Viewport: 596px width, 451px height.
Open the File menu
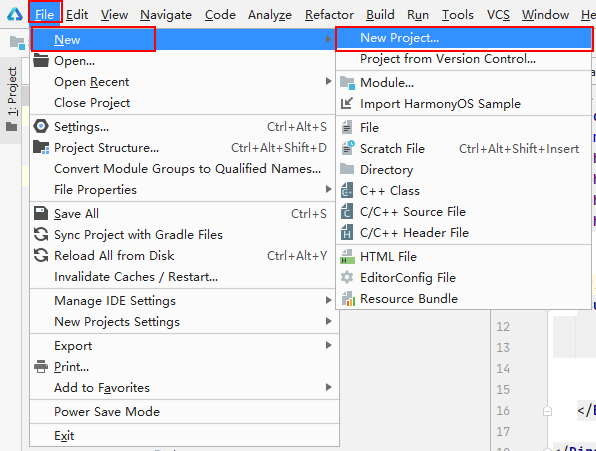44,14
